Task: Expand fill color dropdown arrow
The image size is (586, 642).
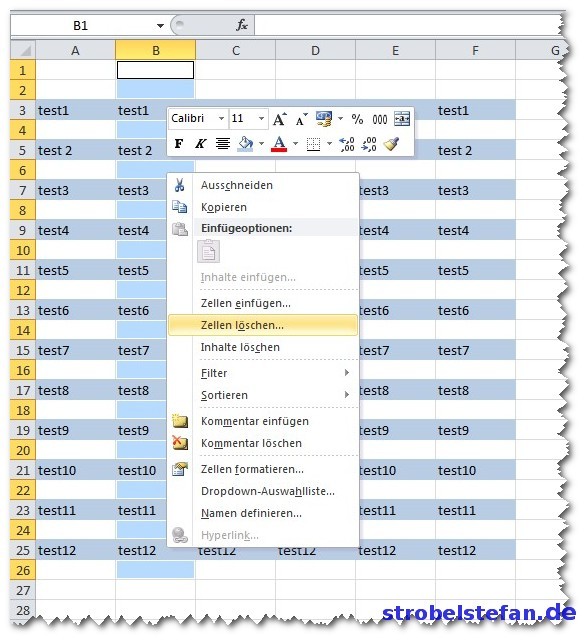Action: 261,144
